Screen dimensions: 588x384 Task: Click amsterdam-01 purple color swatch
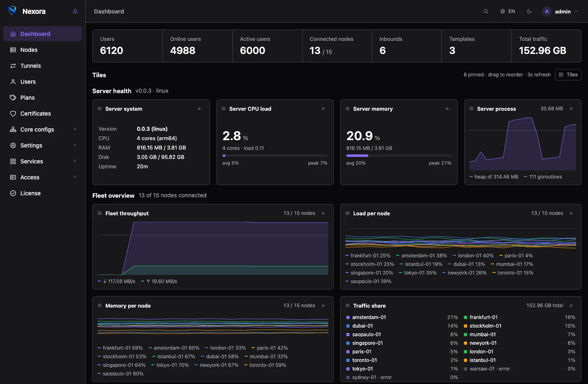(348, 317)
